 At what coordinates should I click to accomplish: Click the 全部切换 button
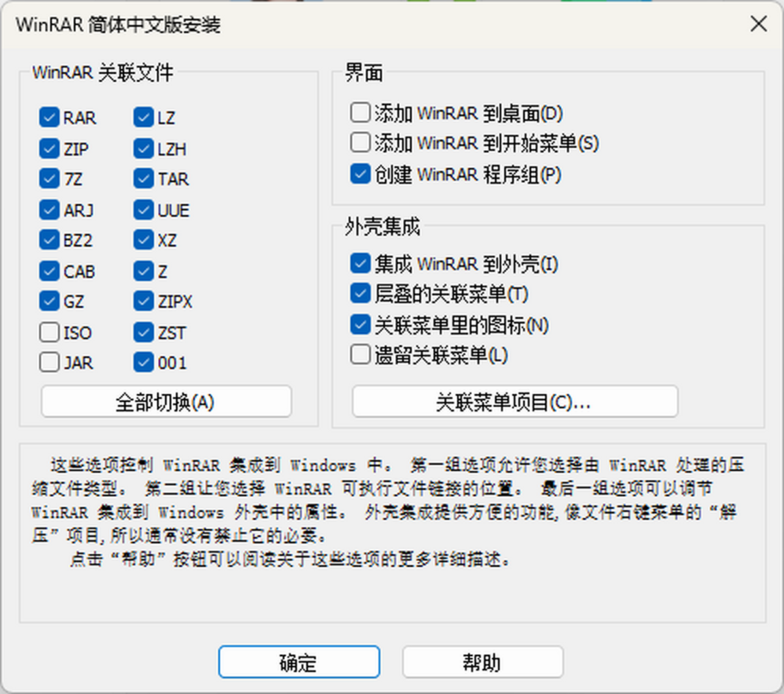point(166,402)
